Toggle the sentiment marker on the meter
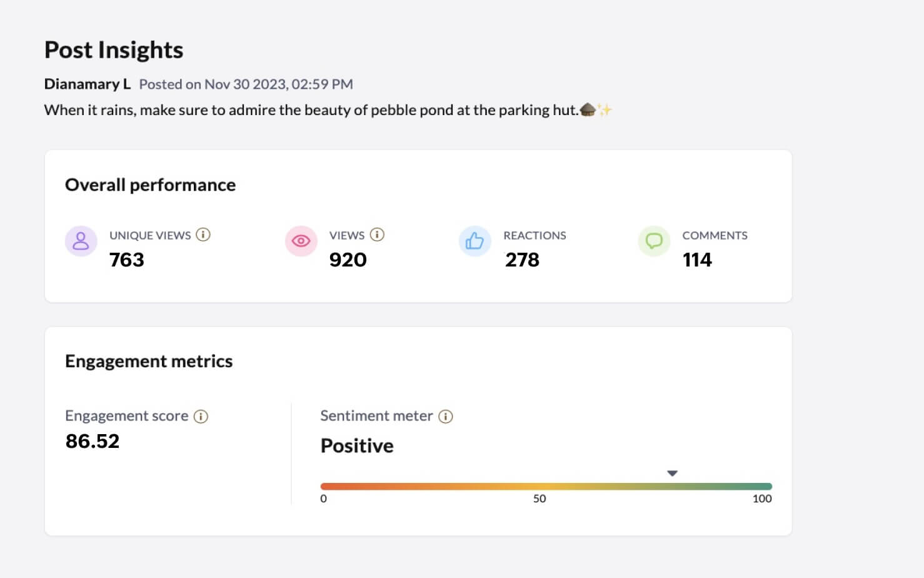The width and height of the screenshot is (924, 578). tap(672, 474)
